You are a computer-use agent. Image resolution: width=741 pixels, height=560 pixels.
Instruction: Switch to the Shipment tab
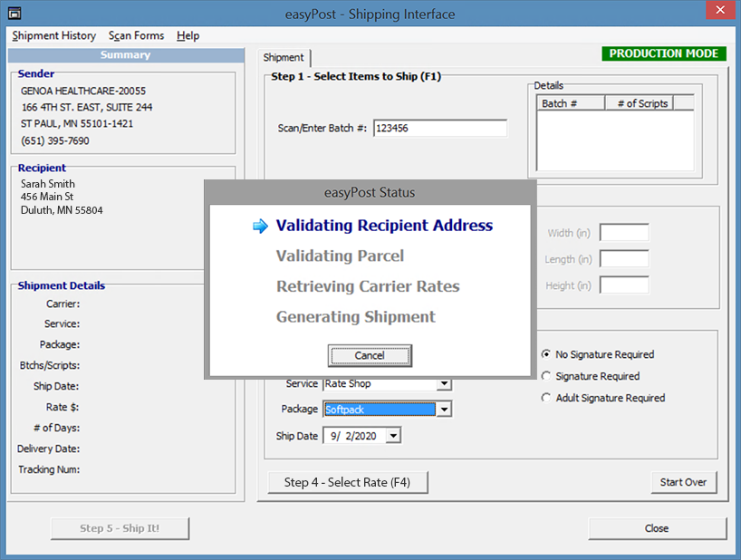click(x=284, y=58)
